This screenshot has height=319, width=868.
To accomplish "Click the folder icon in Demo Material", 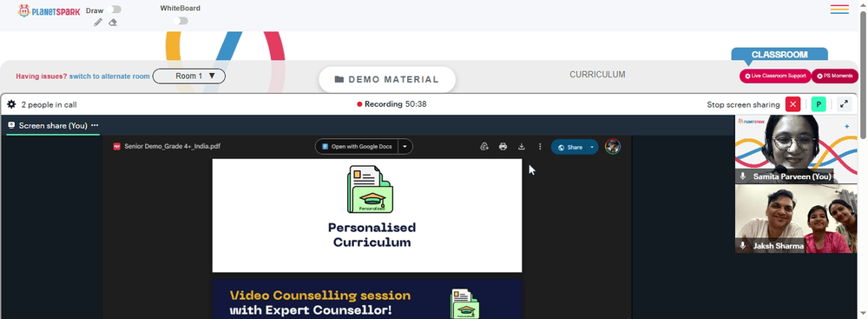I will [339, 79].
